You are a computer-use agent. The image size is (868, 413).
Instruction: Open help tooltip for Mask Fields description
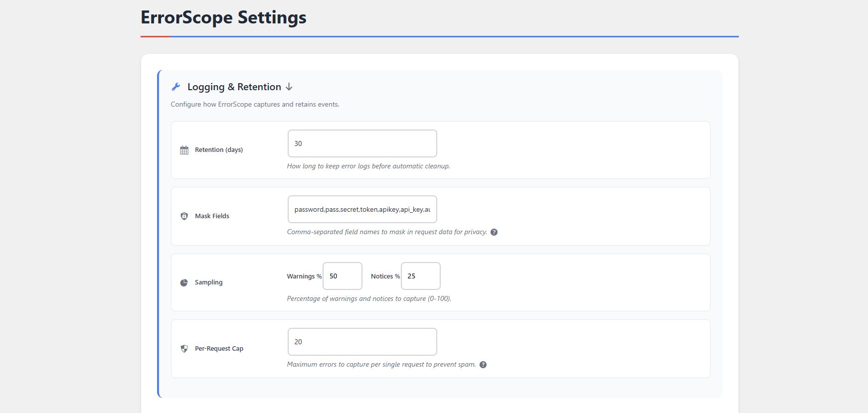(x=494, y=232)
